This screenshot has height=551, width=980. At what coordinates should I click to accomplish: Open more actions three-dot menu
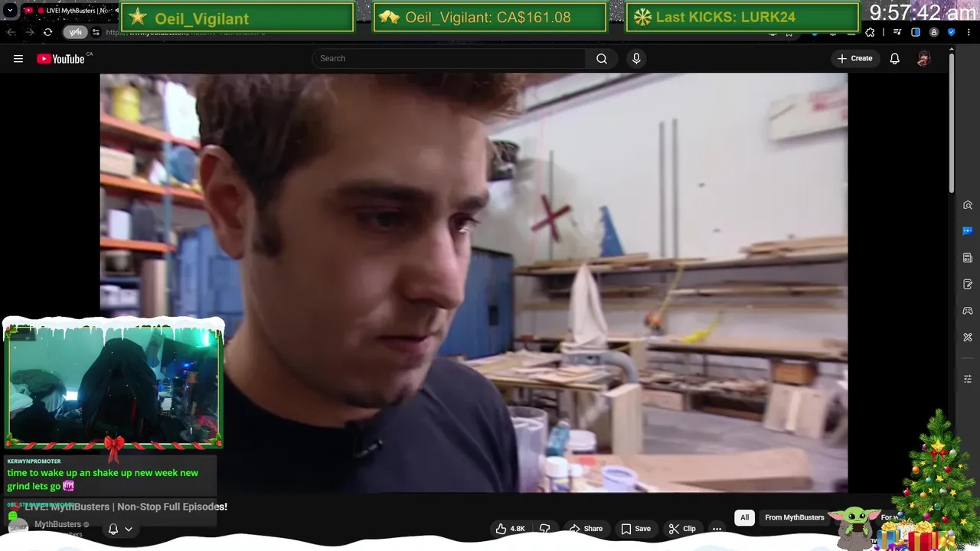(x=717, y=529)
